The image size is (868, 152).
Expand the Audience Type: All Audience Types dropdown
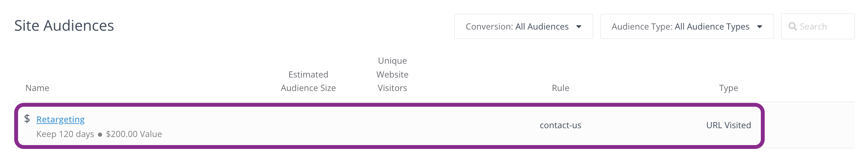click(687, 26)
